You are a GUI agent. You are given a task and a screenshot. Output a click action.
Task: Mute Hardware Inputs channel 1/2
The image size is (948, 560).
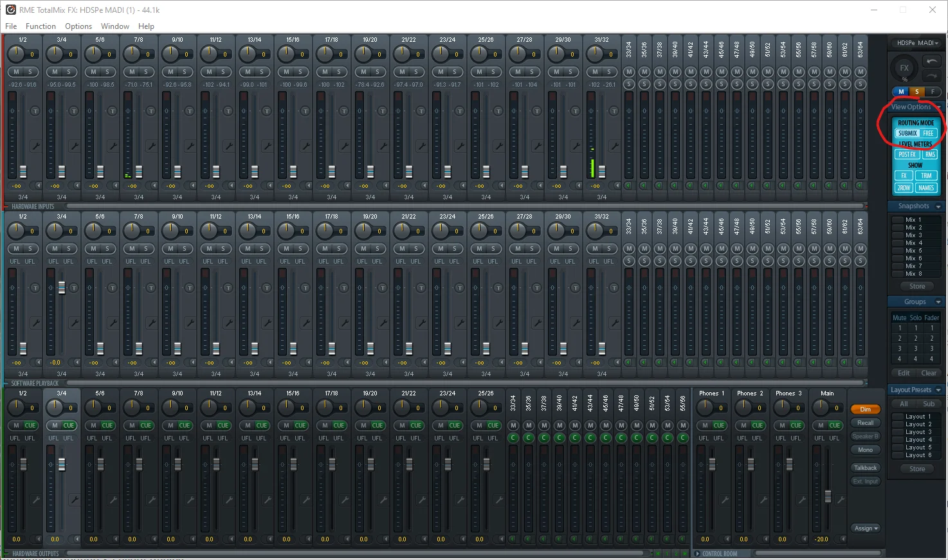pos(16,72)
